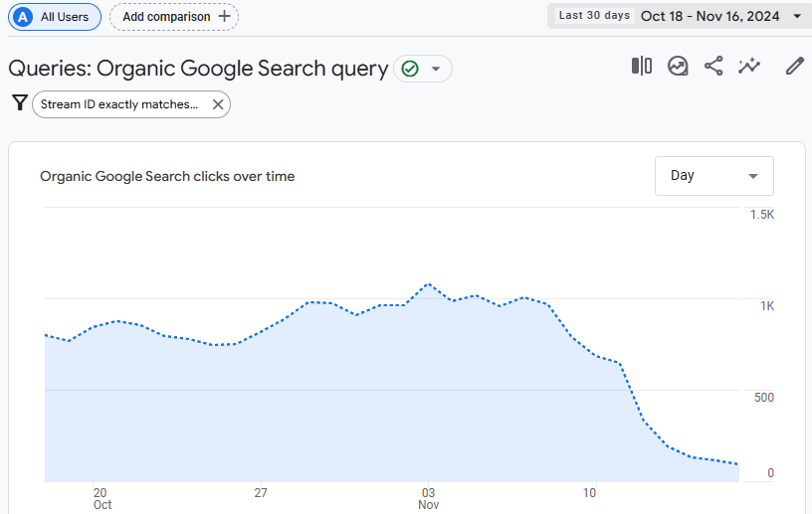Click the funnel filter icon
812x514 pixels.
(x=19, y=103)
